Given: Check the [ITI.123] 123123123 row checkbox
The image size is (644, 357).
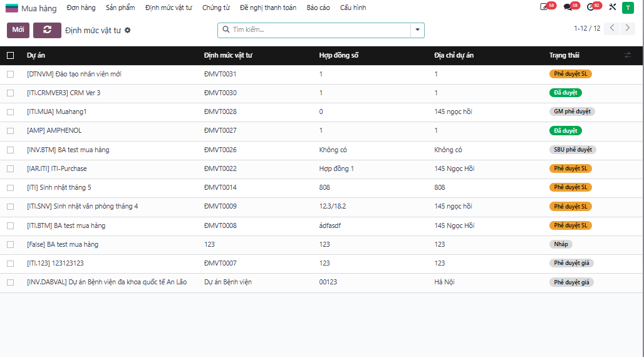Looking at the screenshot, I should [x=10, y=263].
